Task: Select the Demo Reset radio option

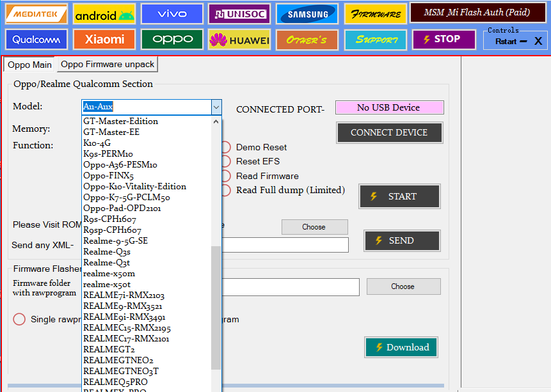Action: (x=226, y=147)
